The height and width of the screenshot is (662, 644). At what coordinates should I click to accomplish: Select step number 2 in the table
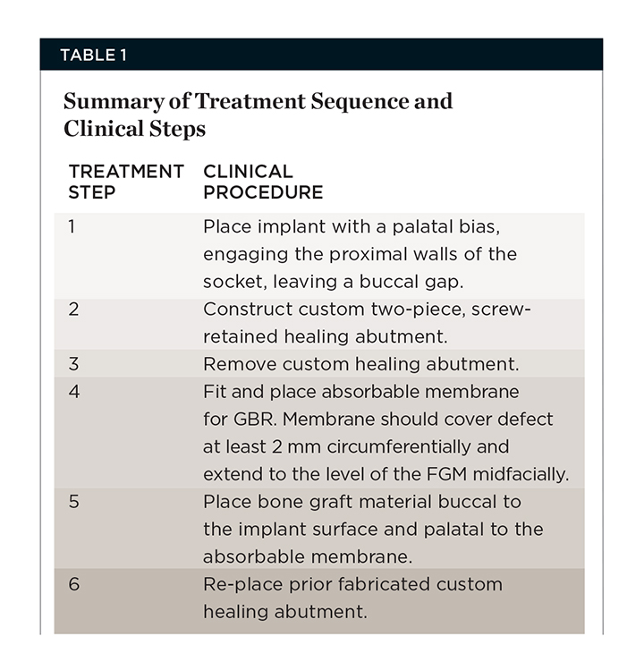pyautogui.click(x=73, y=310)
